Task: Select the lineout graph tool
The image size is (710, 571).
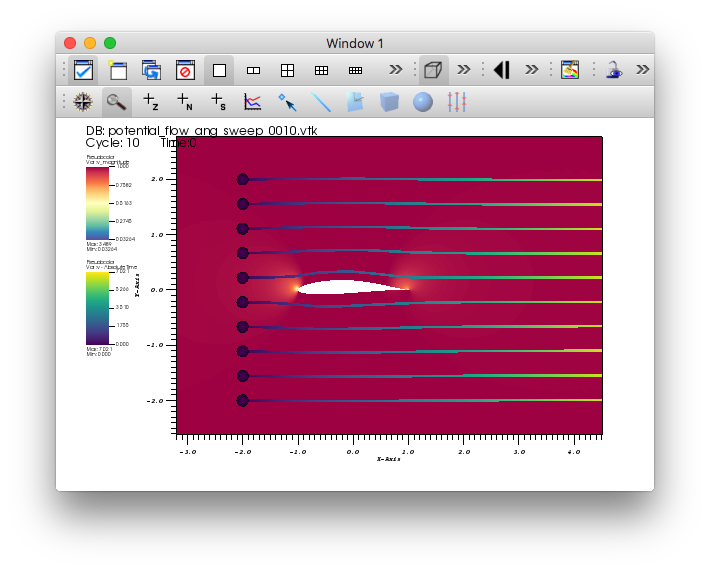Action: click(252, 102)
